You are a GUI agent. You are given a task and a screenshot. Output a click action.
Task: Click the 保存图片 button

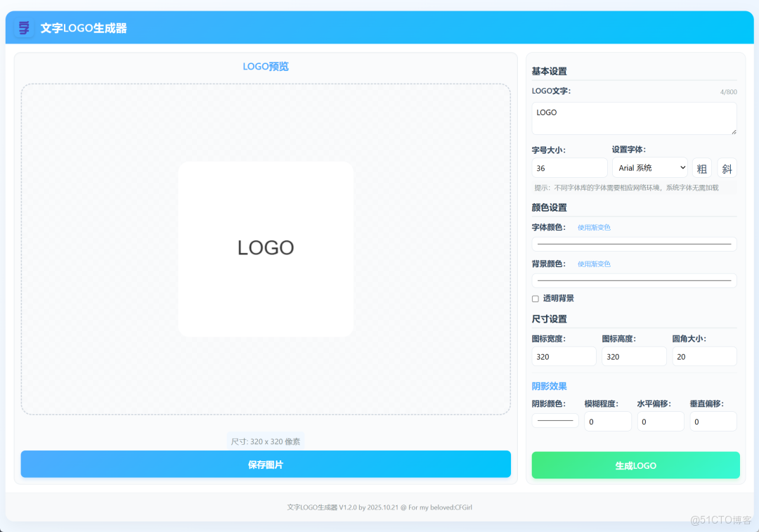(266, 464)
